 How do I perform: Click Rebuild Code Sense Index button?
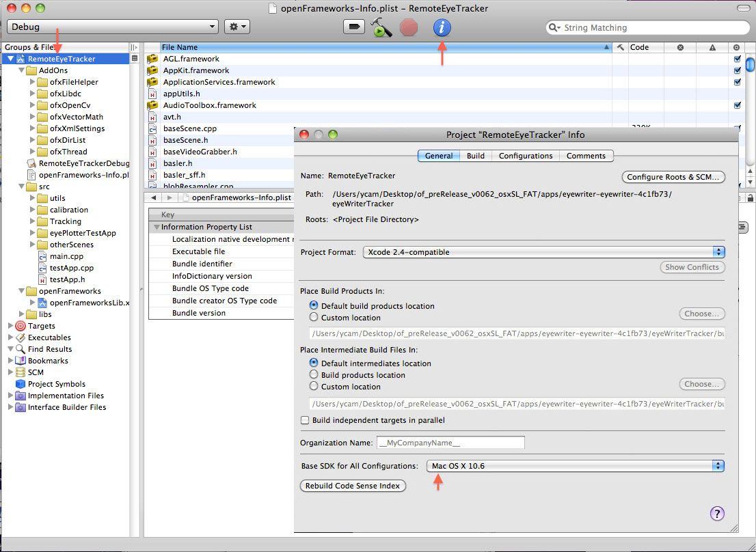click(353, 486)
